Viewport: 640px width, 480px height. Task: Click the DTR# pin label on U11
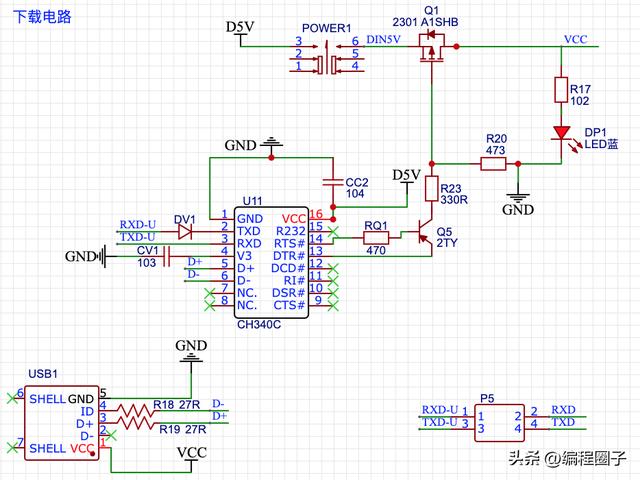[x=289, y=256]
